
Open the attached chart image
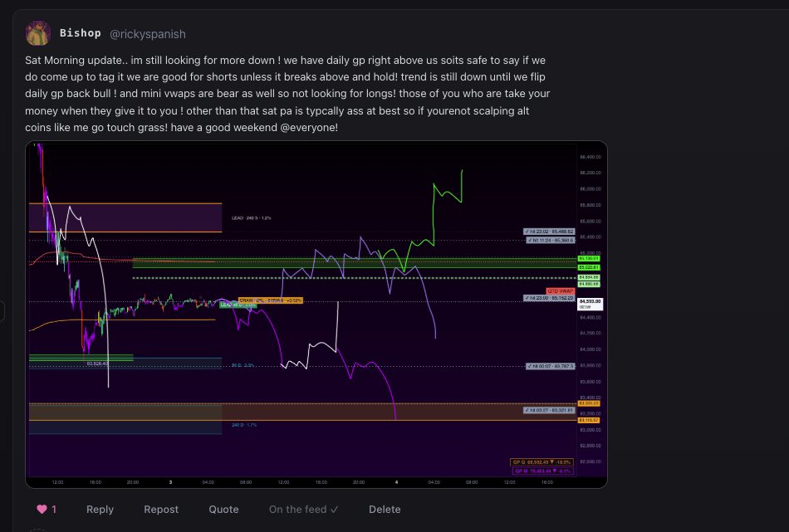[x=316, y=315]
